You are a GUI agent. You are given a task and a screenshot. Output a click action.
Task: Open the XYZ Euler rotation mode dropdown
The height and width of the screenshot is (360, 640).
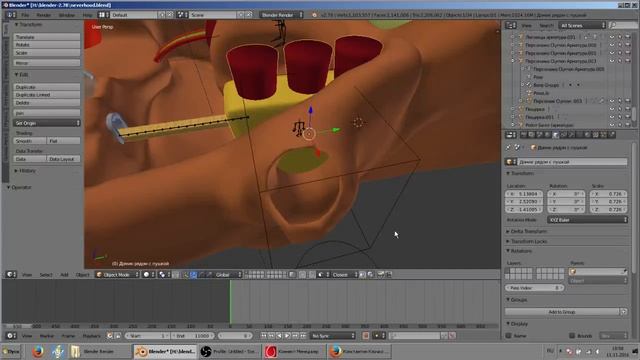click(x=587, y=220)
